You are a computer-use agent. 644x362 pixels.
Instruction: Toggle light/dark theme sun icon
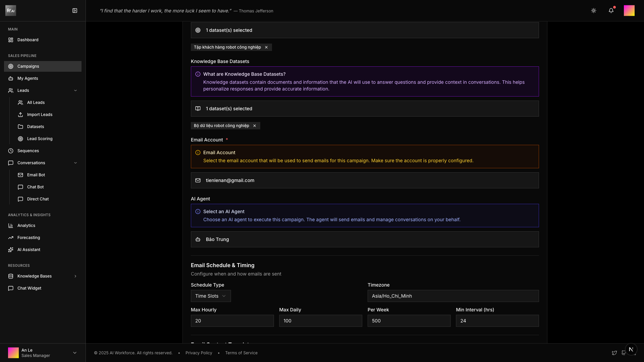tap(593, 11)
